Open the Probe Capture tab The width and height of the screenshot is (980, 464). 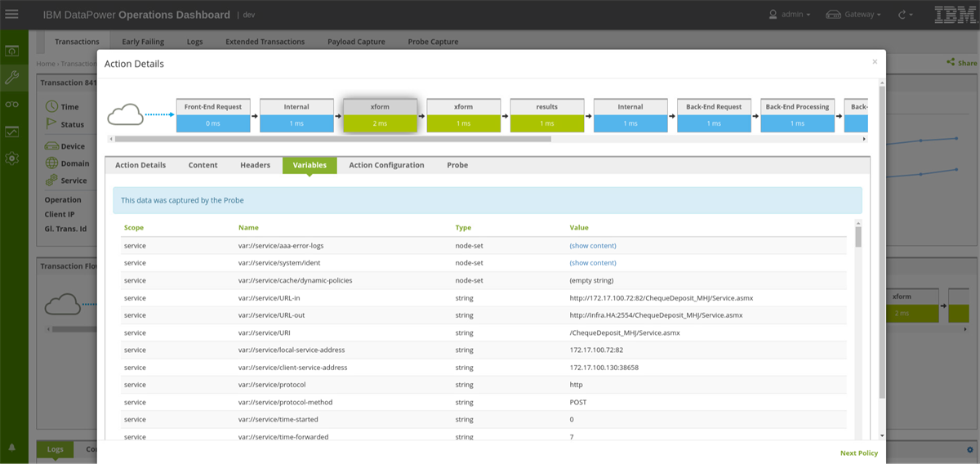click(x=433, y=42)
